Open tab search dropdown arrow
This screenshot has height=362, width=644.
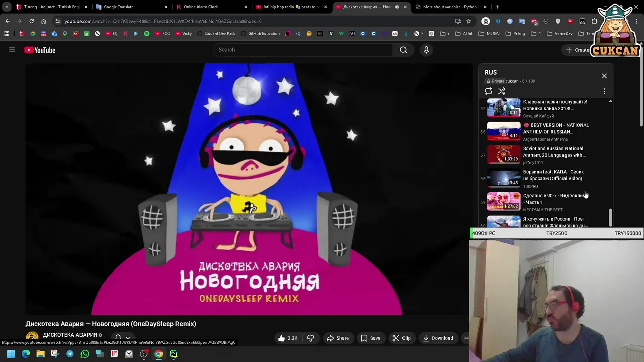(7, 7)
